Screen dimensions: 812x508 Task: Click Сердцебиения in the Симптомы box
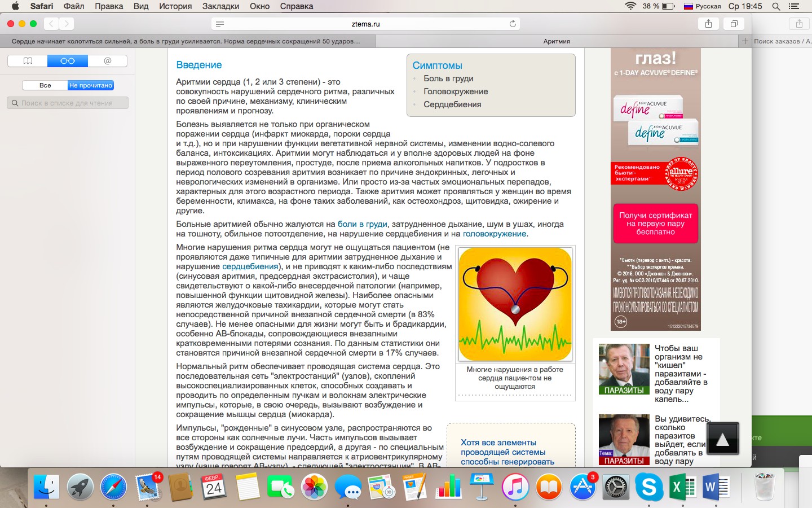pyautogui.click(x=452, y=104)
